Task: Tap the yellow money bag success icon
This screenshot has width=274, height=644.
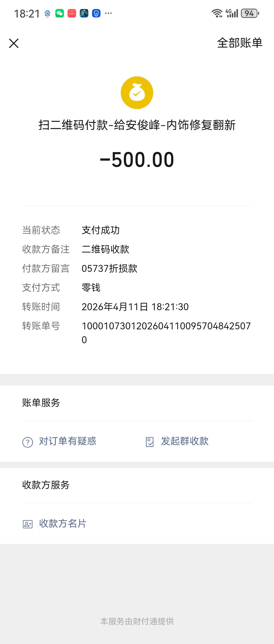Action: [137, 93]
